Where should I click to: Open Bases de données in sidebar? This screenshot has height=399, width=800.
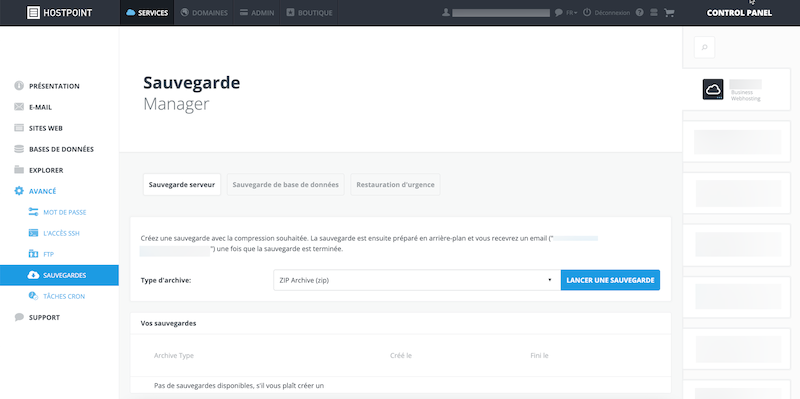pos(61,149)
